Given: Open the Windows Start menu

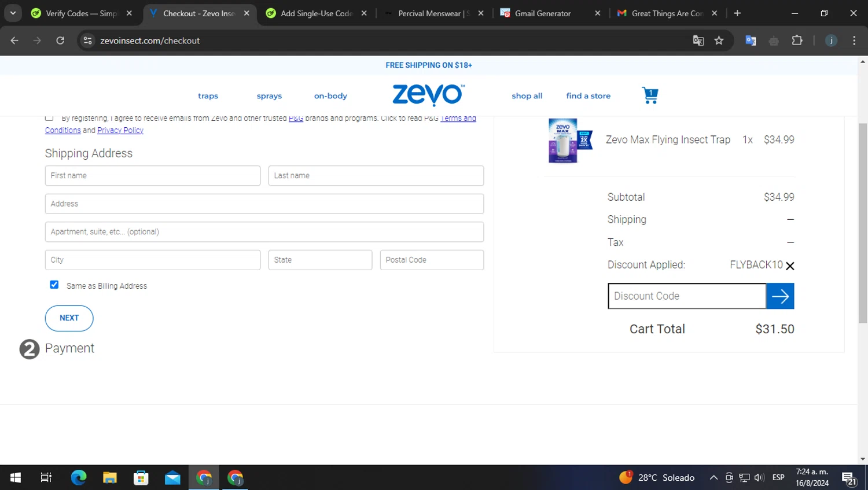Looking at the screenshot, I should 16,477.
